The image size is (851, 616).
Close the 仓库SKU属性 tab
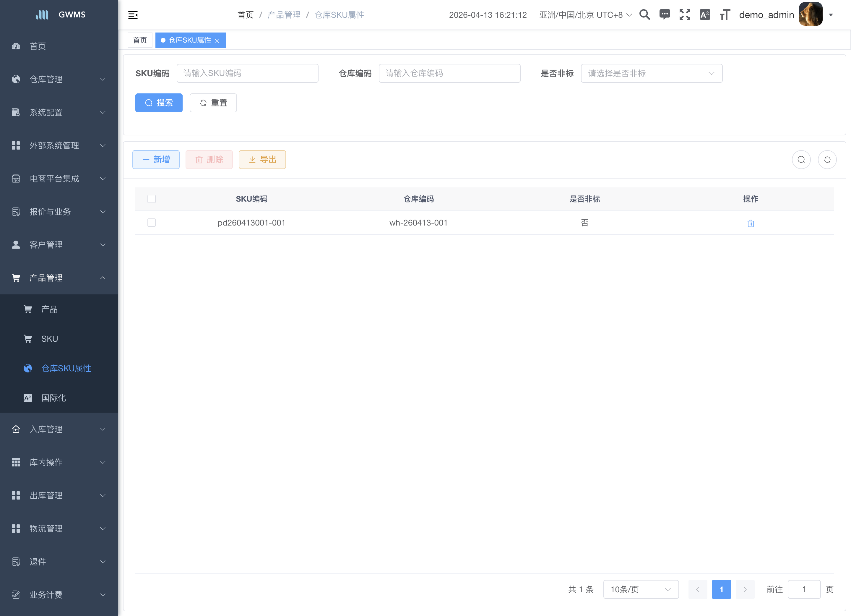point(217,40)
